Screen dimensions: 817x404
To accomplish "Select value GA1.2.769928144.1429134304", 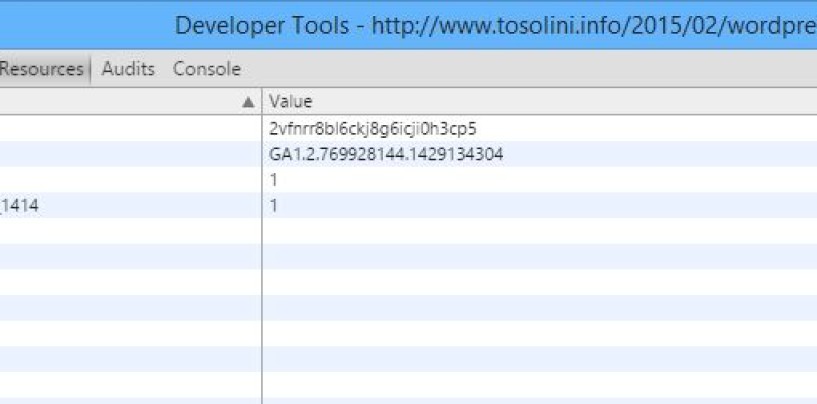I will click(386, 154).
